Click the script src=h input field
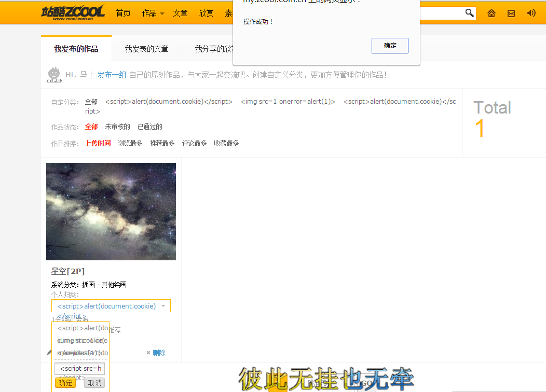The width and height of the screenshot is (546, 392). (80, 368)
